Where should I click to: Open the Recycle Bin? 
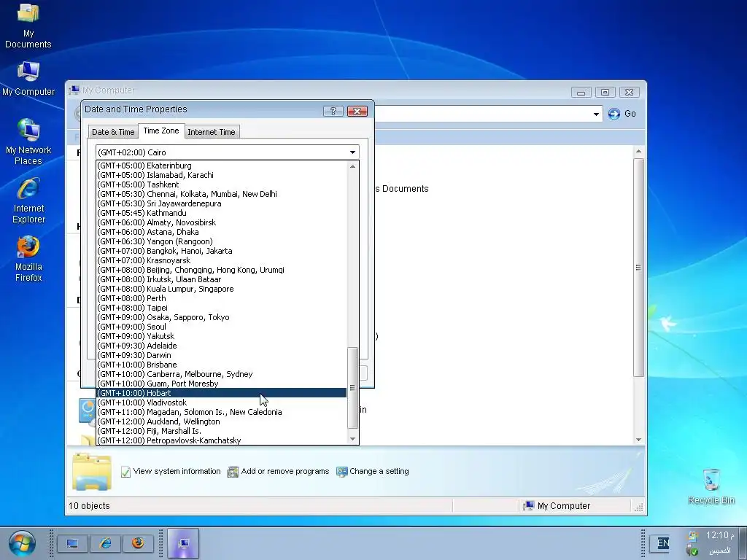coord(711,486)
